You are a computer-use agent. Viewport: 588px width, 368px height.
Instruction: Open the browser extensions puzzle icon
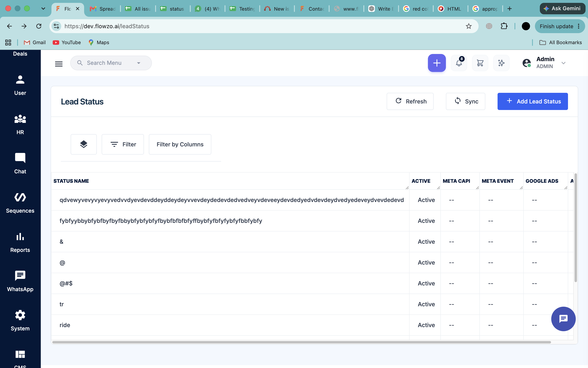[504, 26]
